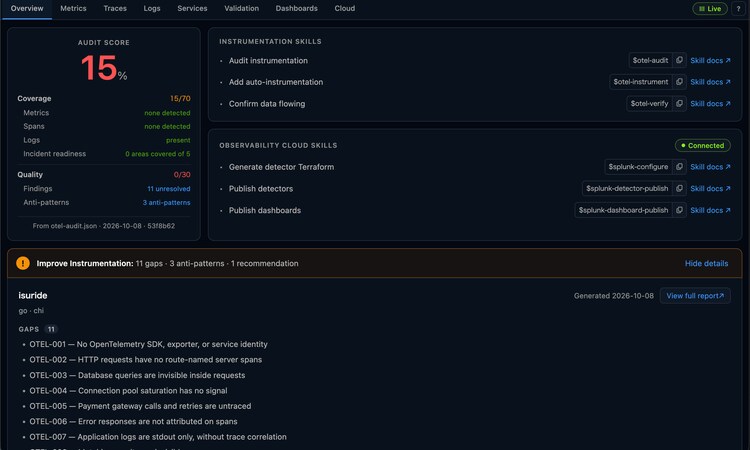The image size is (750, 450).
Task: Click the Logs 'present' status
Action: 178,140
